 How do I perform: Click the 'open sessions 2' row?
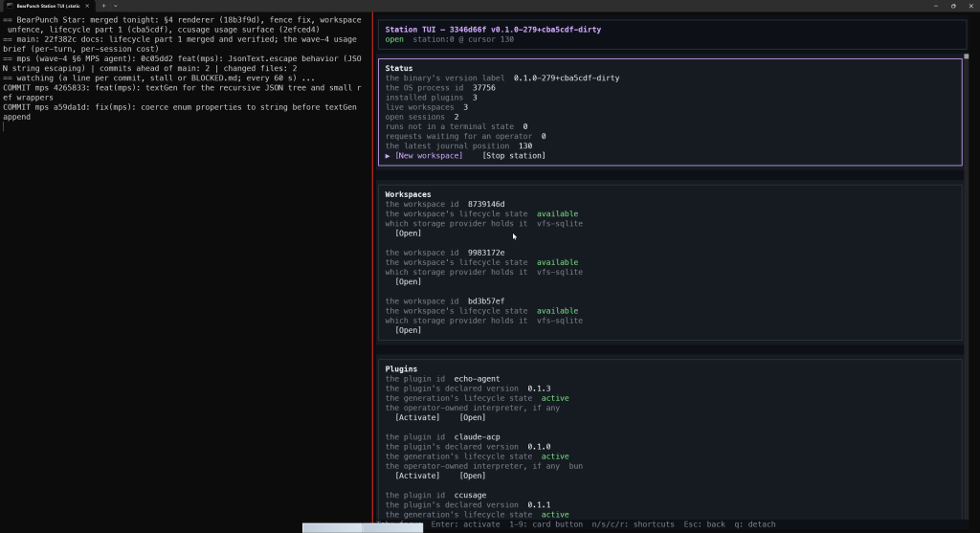422,117
